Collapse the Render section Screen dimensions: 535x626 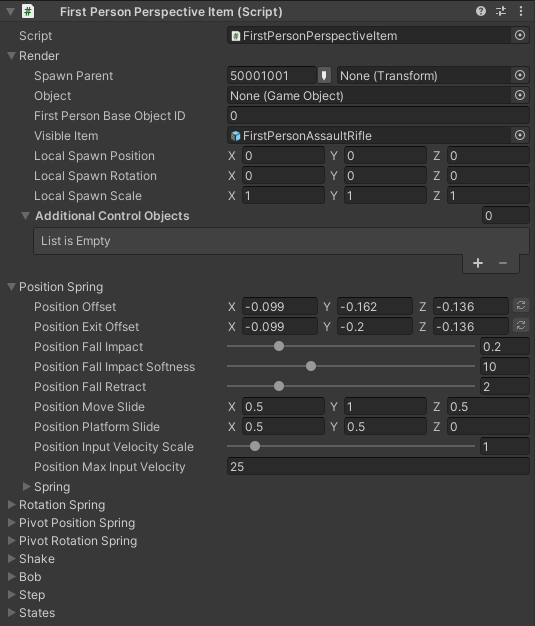point(12,56)
